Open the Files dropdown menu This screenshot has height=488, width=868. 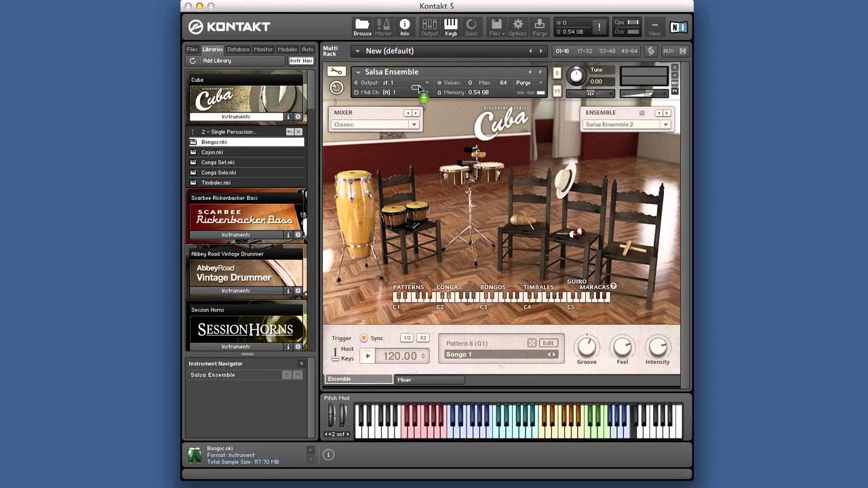coord(497,27)
